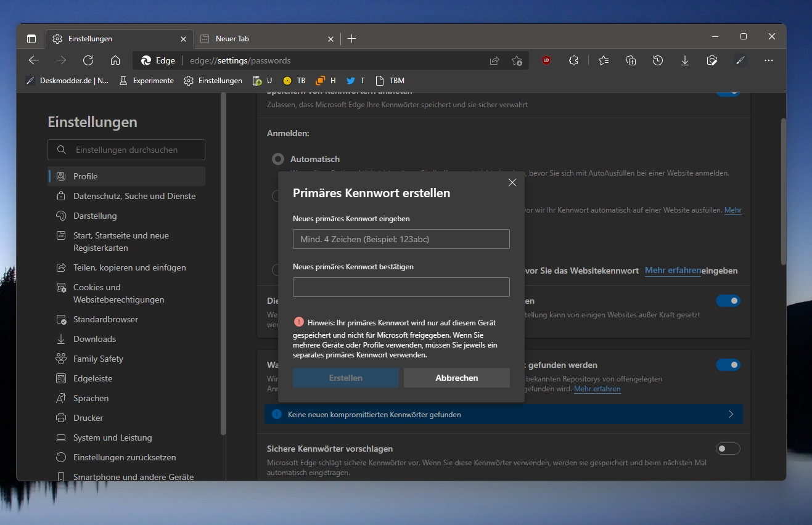The image size is (812, 525).
Task: Enable the Sichere Kennwörter vorschlagen toggle
Action: pyautogui.click(x=728, y=449)
